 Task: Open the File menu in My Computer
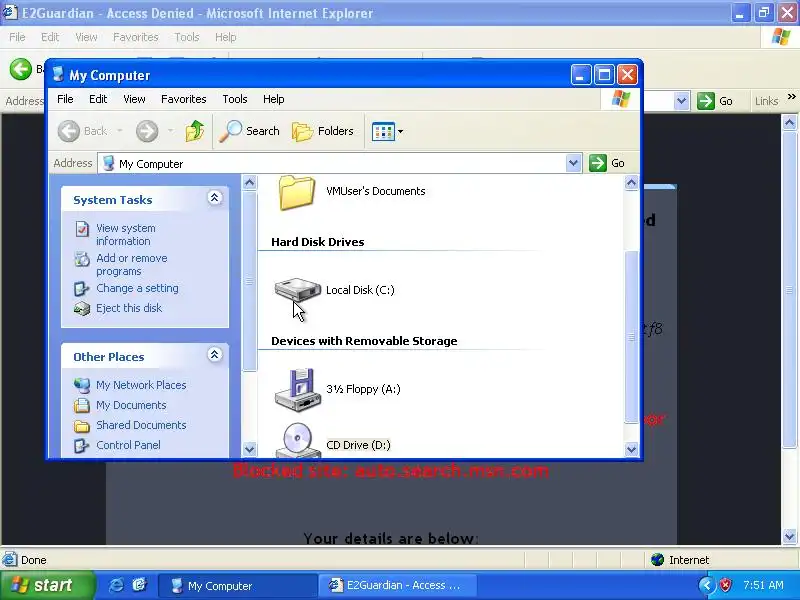pyautogui.click(x=65, y=99)
